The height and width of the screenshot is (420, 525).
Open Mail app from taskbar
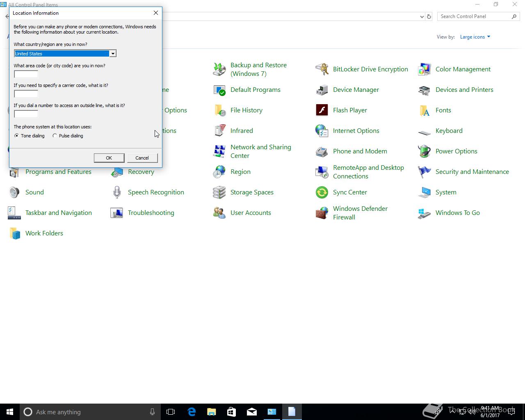tap(252, 412)
